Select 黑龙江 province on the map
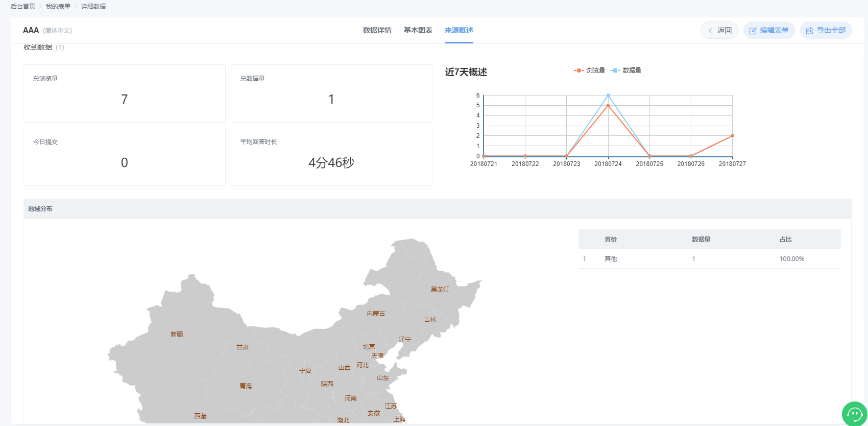This screenshot has width=868, height=426. pyautogui.click(x=440, y=290)
